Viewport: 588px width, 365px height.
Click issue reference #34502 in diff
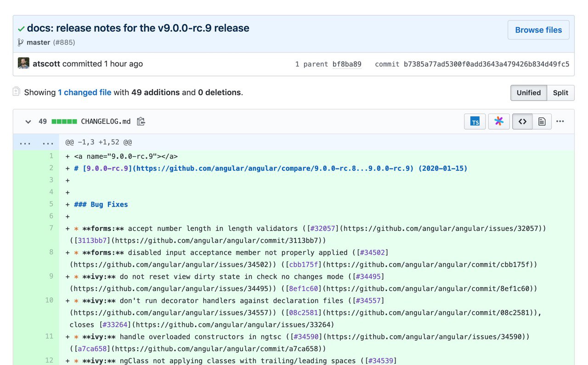pos(373,253)
